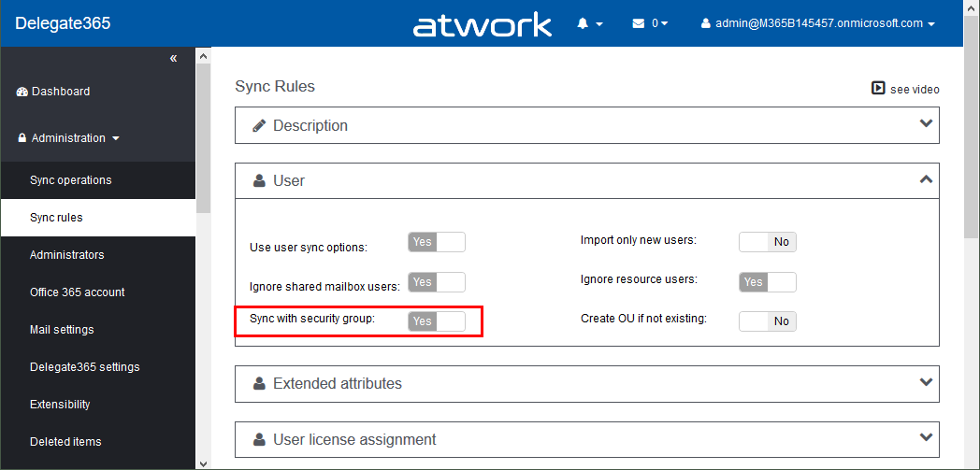
Task: Click the person icon beside User heading
Action: tap(259, 181)
